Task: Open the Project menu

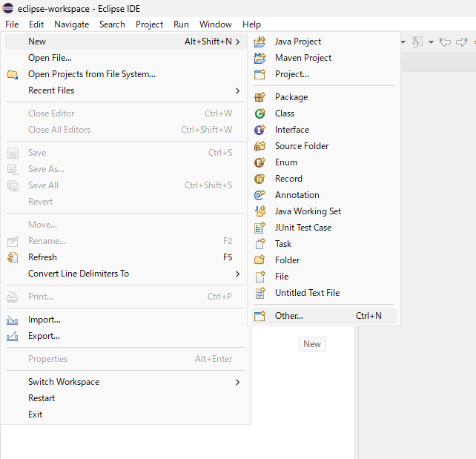Action: tap(149, 24)
